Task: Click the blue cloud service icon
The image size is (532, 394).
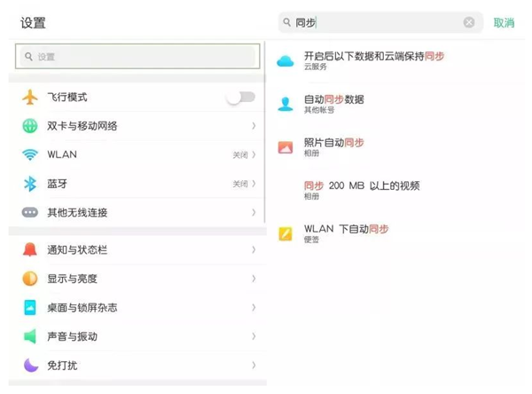Action: 286,60
